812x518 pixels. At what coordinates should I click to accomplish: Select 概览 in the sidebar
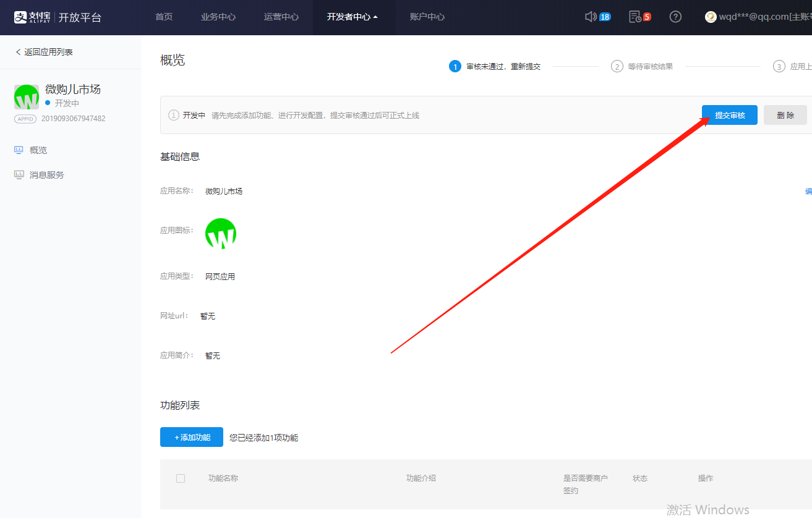pos(38,150)
